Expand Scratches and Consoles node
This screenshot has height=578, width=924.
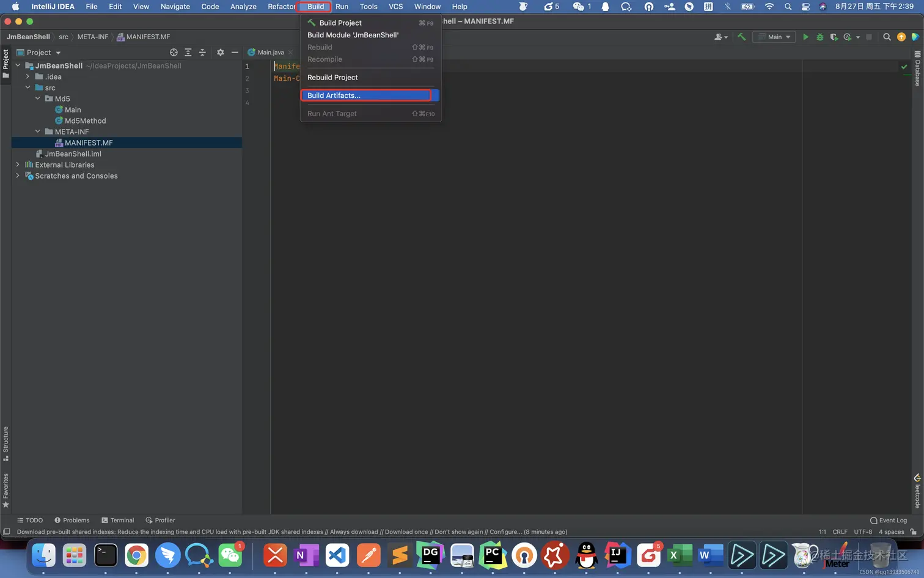click(18, 176)
